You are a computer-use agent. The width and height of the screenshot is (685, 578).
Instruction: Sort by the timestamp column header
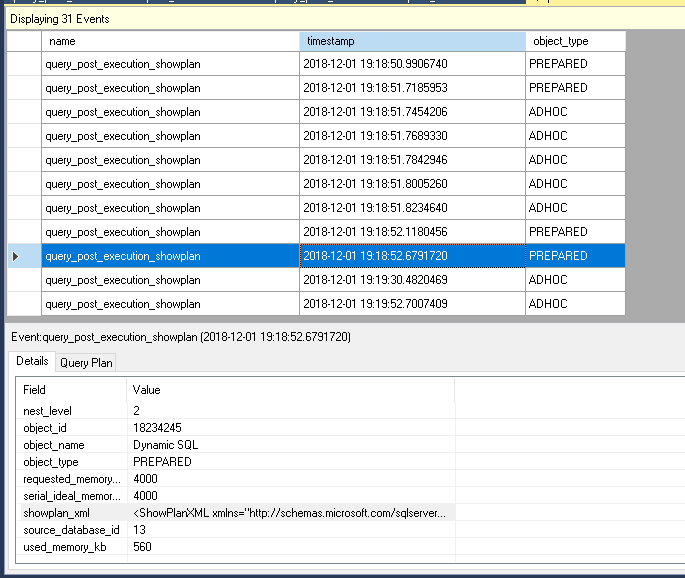pos(411,41)
